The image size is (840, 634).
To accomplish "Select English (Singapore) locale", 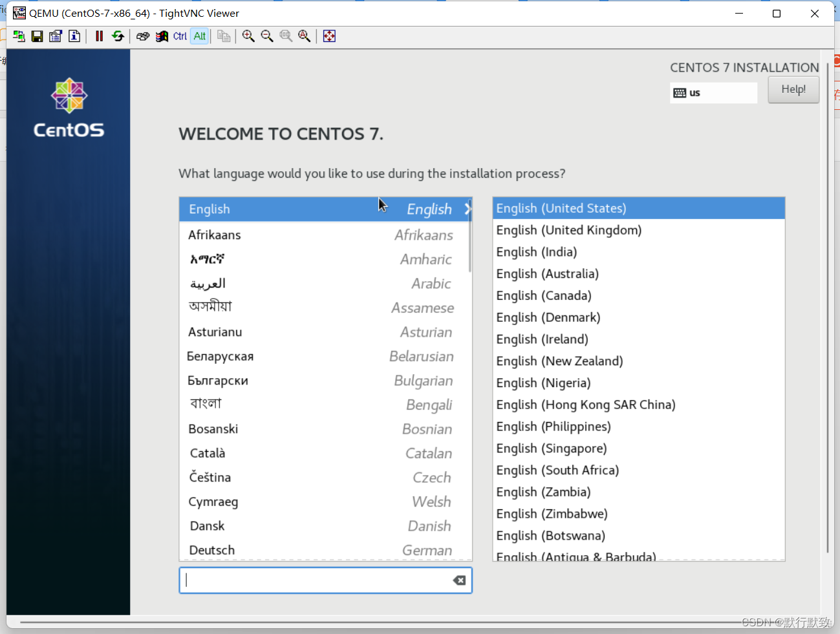I will (x=639, y=449).
